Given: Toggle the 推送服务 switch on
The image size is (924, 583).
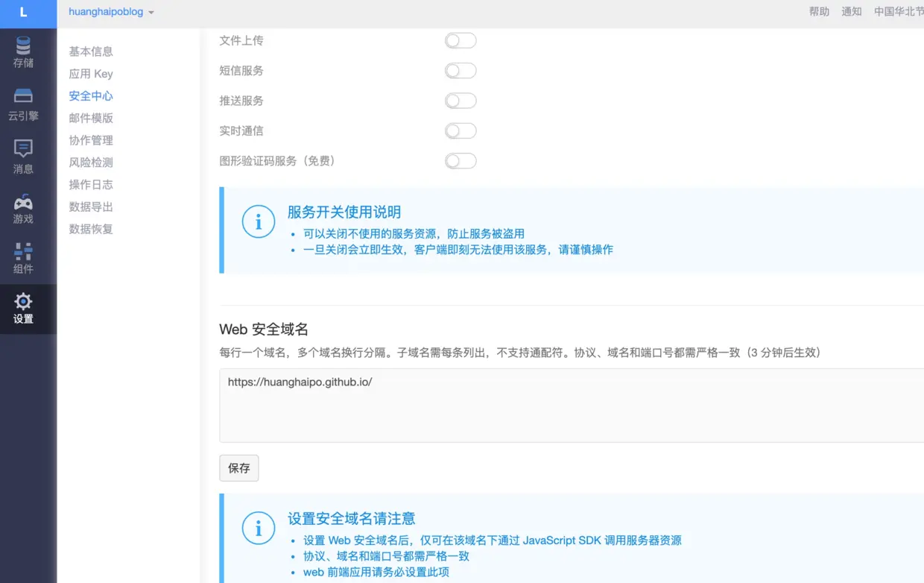Looking at the screenshot, I should [x=460, y=101].
